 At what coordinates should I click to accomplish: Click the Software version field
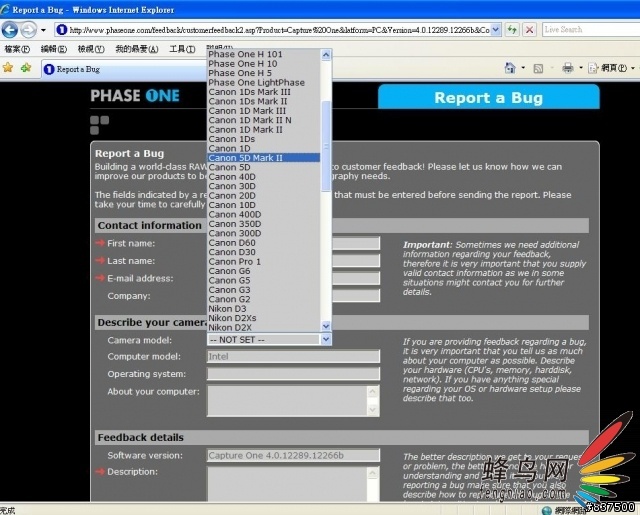tap(293, 455)
